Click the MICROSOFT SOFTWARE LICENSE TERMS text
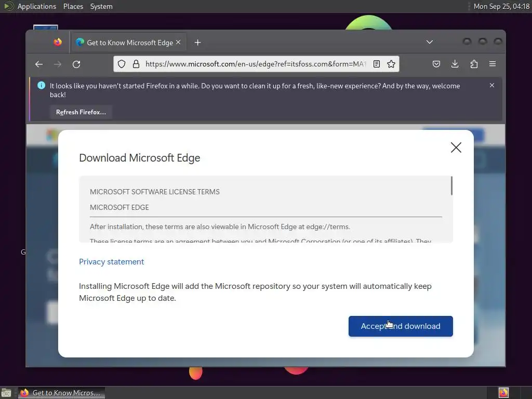The image size is (532, 399). (x=155, y=192)
